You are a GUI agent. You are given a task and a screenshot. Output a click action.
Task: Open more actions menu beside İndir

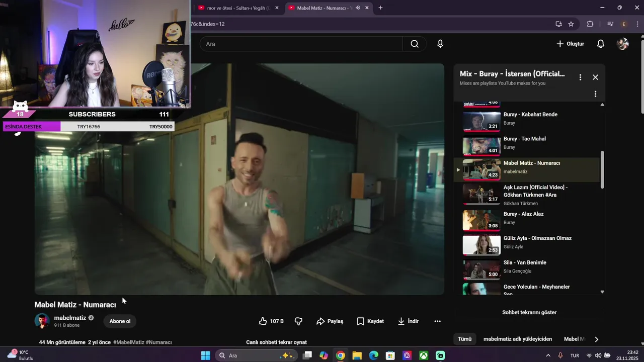437,321
